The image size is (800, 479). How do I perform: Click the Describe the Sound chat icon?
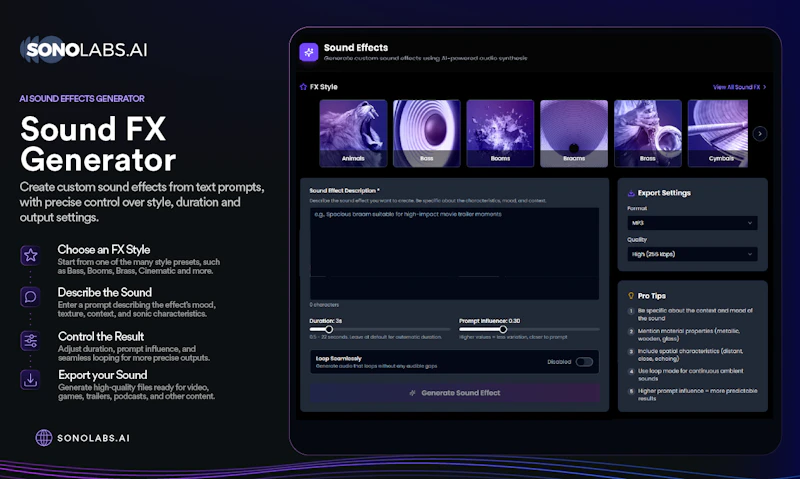click(31, 297)
